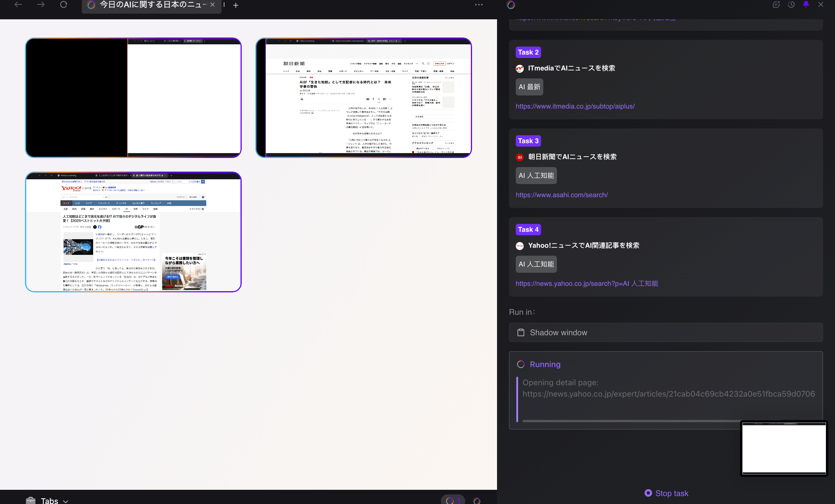Close the 今日のAI news tab
This screenshot has height=504, width=835.
coord(212,5)
